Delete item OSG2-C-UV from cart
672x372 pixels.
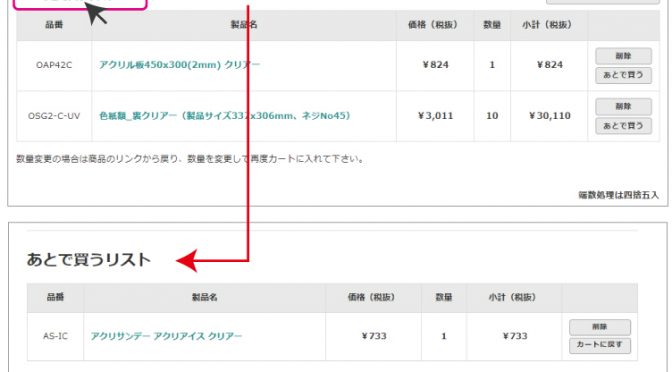(x=623, y=106)
